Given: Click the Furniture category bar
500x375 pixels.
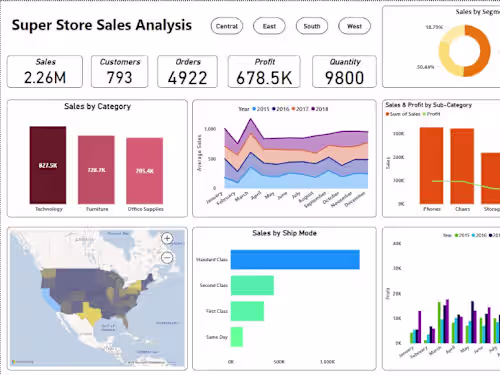Looking at the screenshot, I should pos(96,170).
